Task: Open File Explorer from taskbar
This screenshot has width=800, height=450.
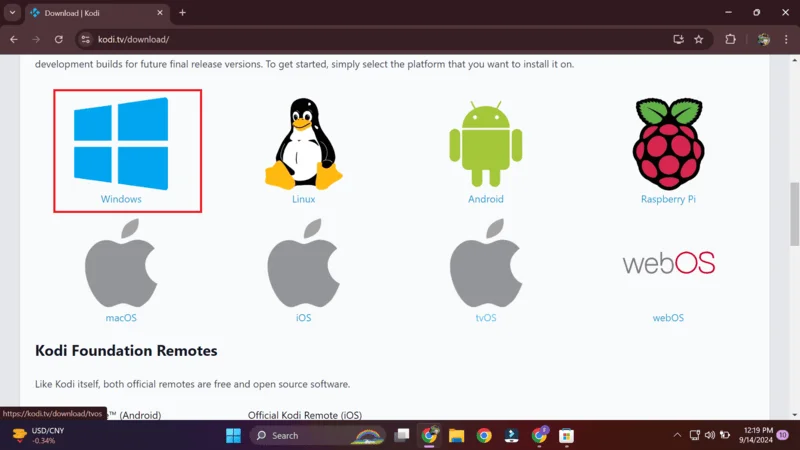Action: [x=457, y=436]
